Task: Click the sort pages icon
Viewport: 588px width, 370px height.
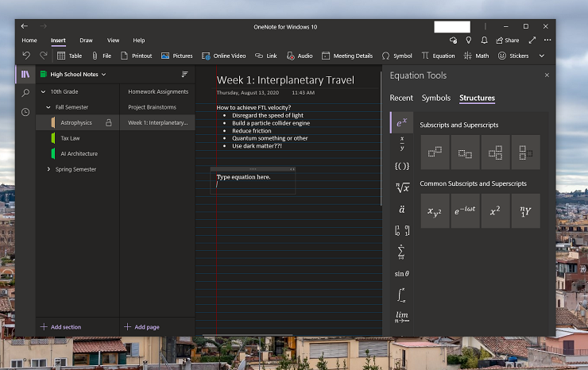Action: pyautogui.click(x=184, y=74)
